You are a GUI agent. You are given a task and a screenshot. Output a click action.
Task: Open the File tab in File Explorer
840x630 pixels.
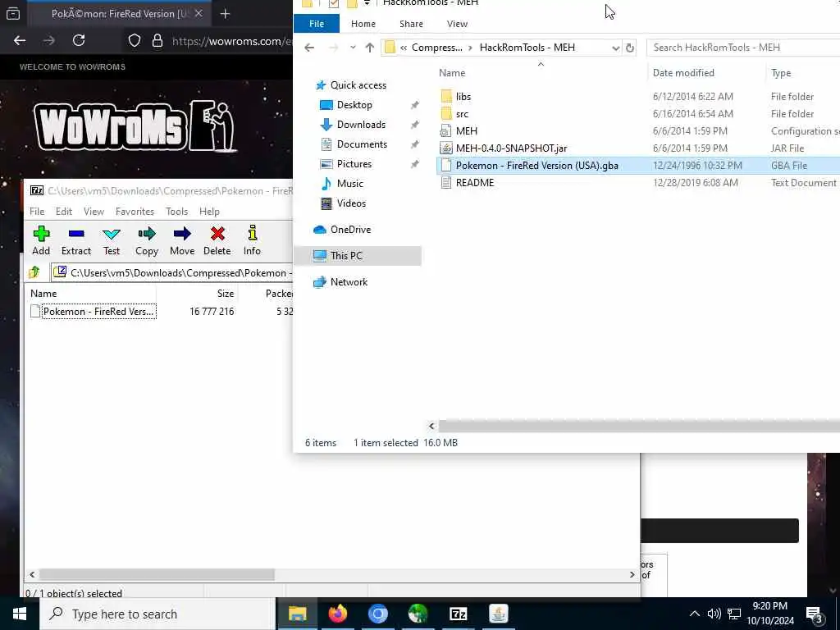click(317, 24)
